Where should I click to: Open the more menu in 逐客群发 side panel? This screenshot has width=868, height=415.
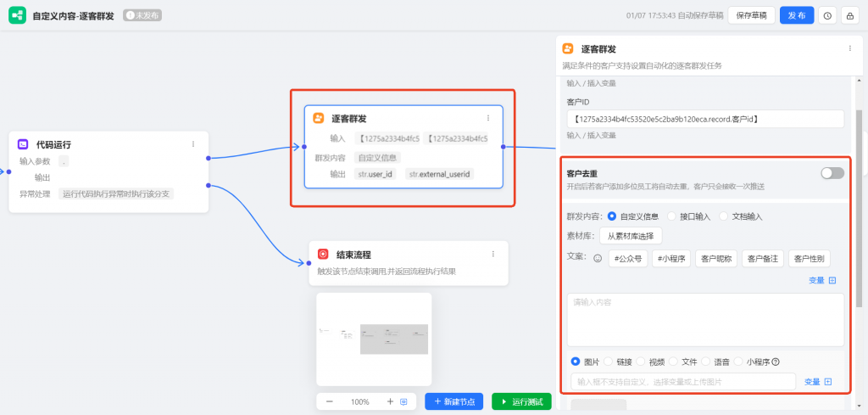[849, 48]
